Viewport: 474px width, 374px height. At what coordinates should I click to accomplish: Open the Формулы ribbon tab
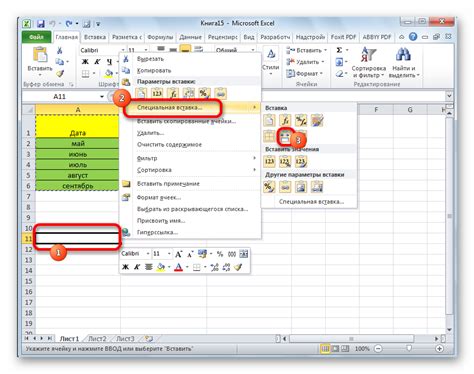pos(160,37)
